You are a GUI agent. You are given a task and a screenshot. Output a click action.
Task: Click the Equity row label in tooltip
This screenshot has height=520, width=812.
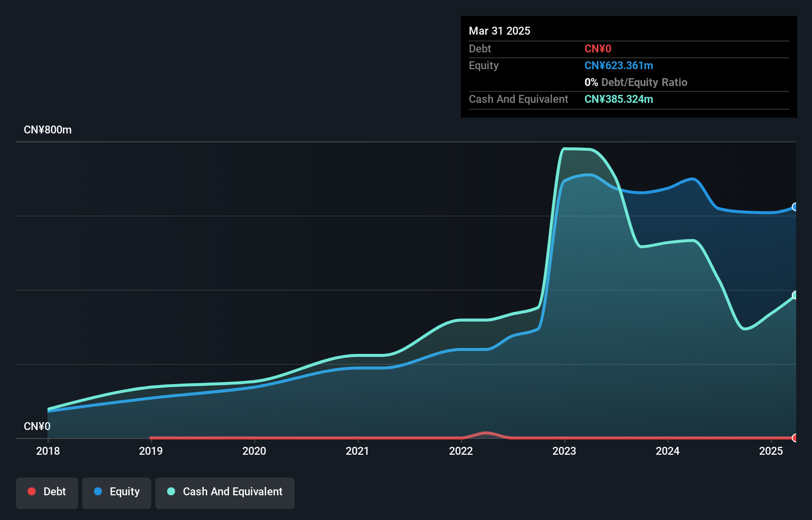[x=484, y=65]
